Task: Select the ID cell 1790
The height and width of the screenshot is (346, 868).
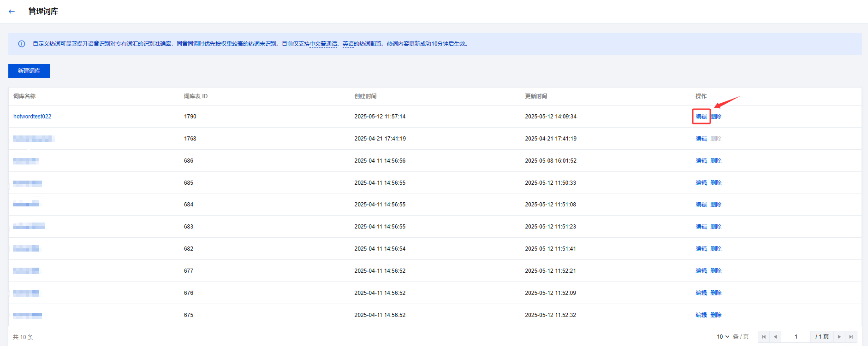Action: point(190,117)
